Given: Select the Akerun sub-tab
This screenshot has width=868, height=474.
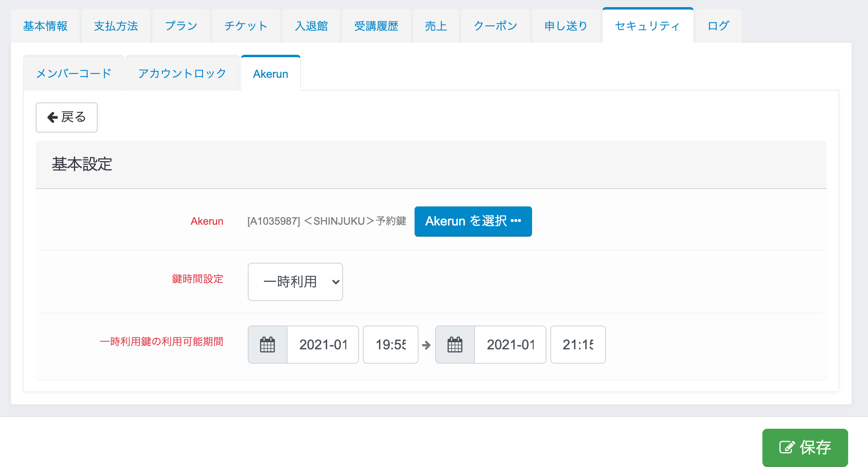Looking at the screenshot, I should tap(271, 74).
